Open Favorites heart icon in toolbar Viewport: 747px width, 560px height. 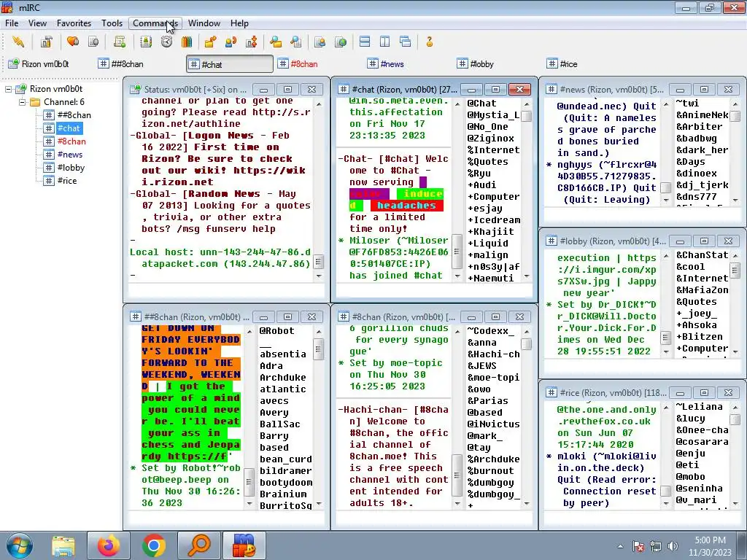click(73, 42)
